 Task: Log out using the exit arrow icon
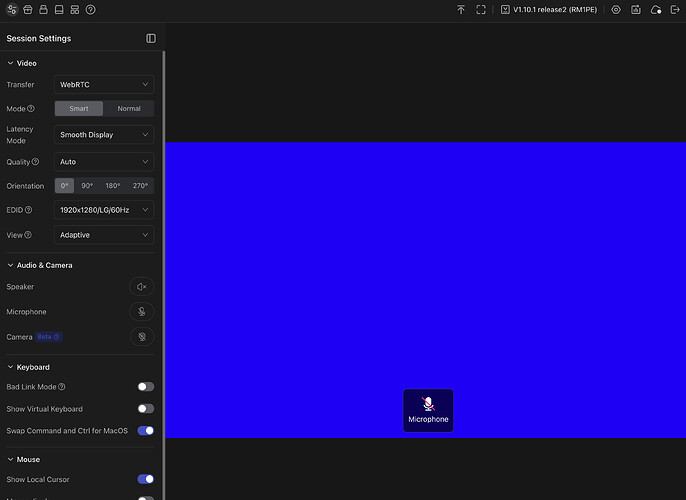pyautogui.click(x=675, y=10)
